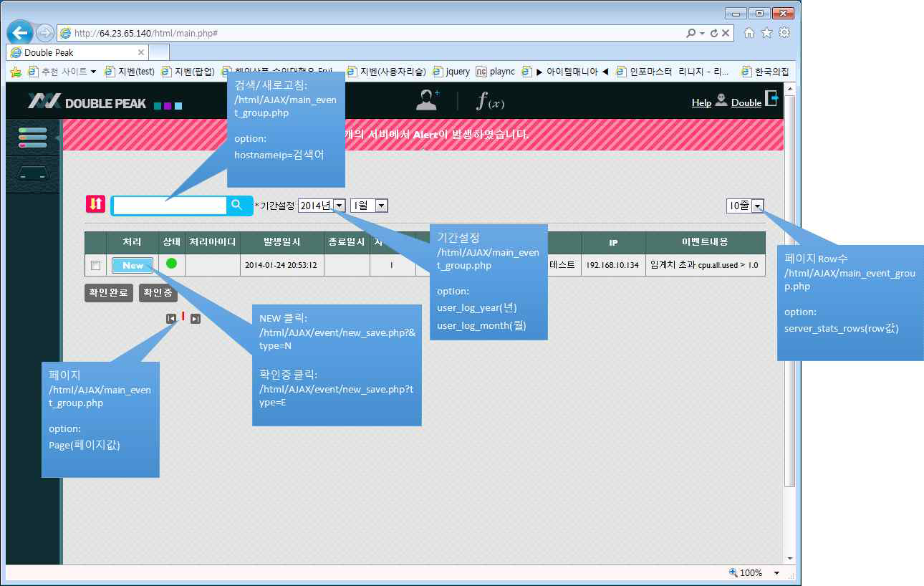Viewport: 924px width, 586px height.
Task: Click the 2014-01-24 20:53:12 timestamp cell
Action: pyautogui.click(x=281, y=265)
